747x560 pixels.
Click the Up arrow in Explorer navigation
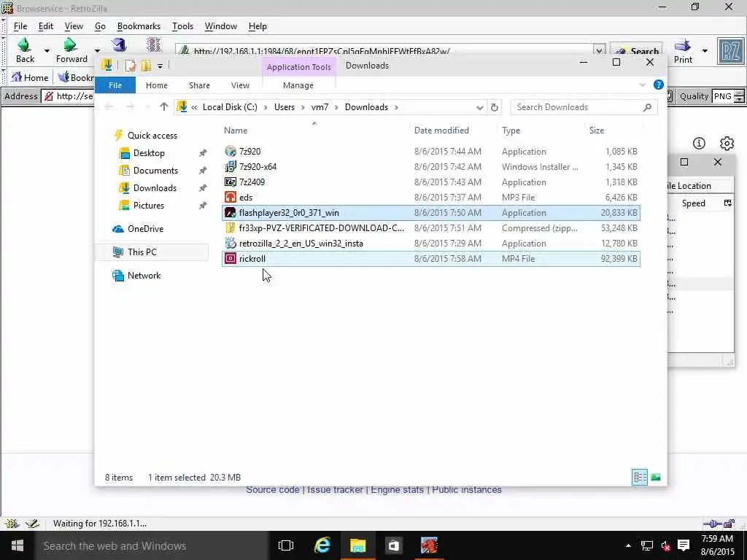(x=164, y=107)
